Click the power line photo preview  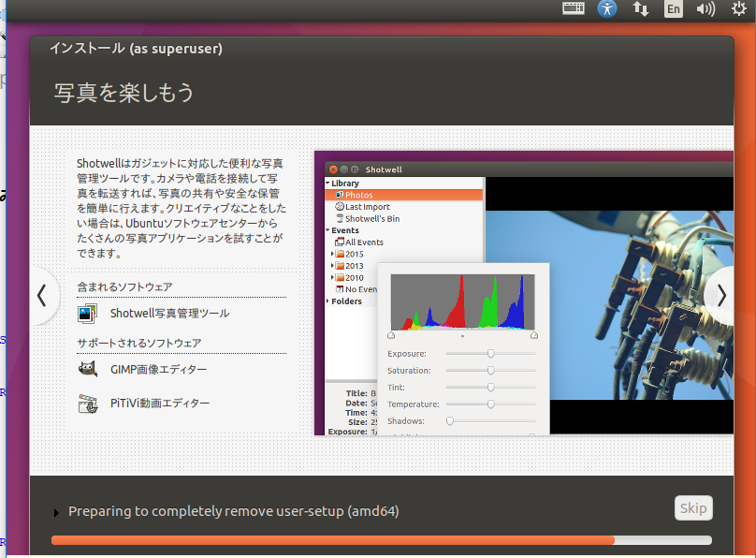[x=609, y=305]
